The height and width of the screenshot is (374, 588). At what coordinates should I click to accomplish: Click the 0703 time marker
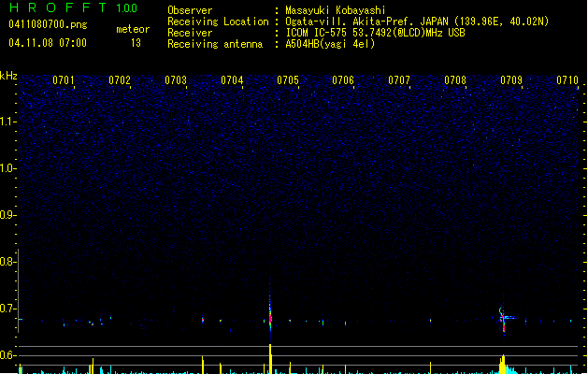click(176, 80)
